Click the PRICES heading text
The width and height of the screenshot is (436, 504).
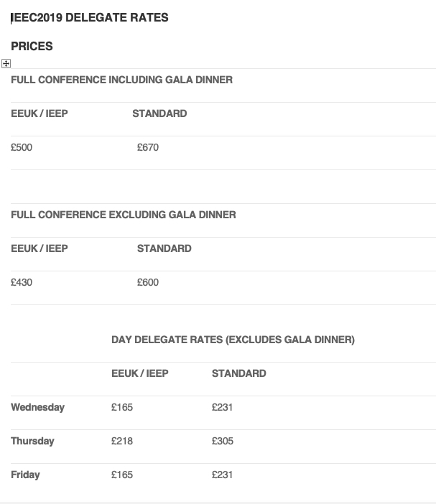(x=32, y=46)
